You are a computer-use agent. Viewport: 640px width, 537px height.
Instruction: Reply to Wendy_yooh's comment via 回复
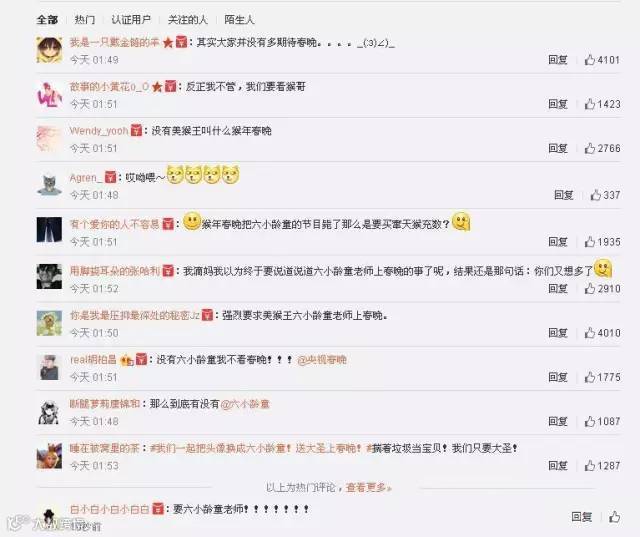click(x=558, y=148)
